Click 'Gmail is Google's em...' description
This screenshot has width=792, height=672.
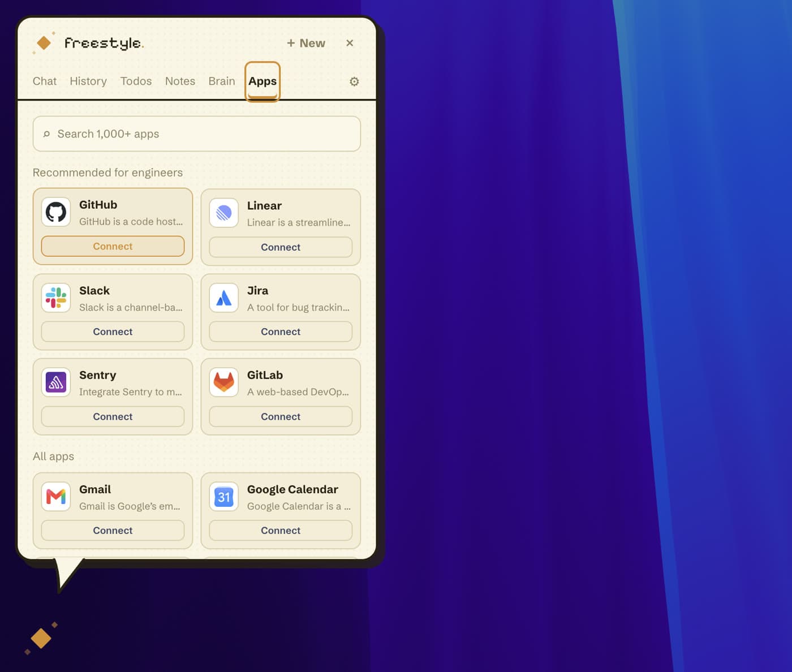click(x=130, y=506)
